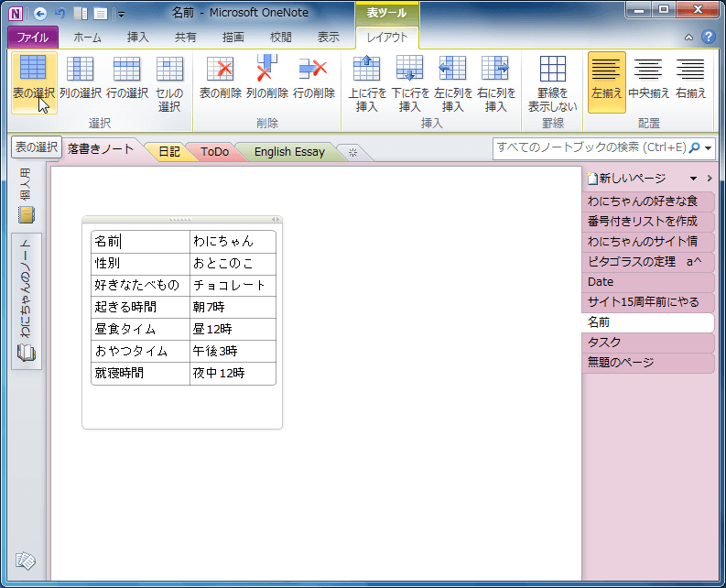Click the search magnifier icon

[x=694, y=147]
